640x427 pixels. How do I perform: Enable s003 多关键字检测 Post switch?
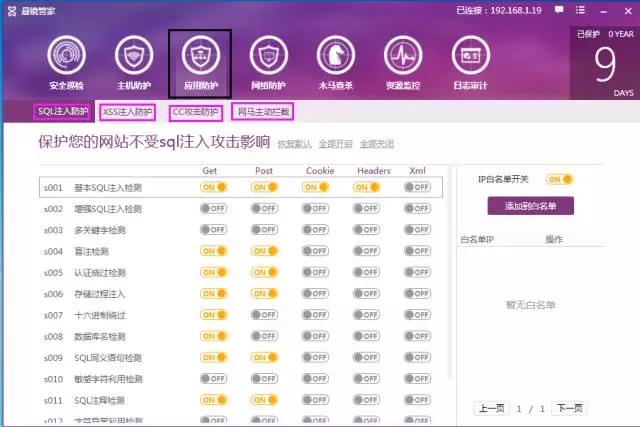click(264, 230)
